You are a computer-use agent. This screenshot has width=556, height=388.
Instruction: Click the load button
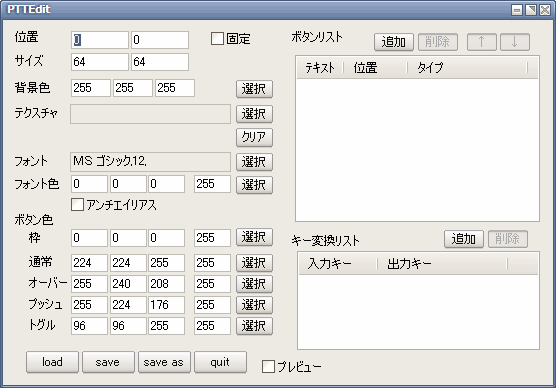coord(52,362)
